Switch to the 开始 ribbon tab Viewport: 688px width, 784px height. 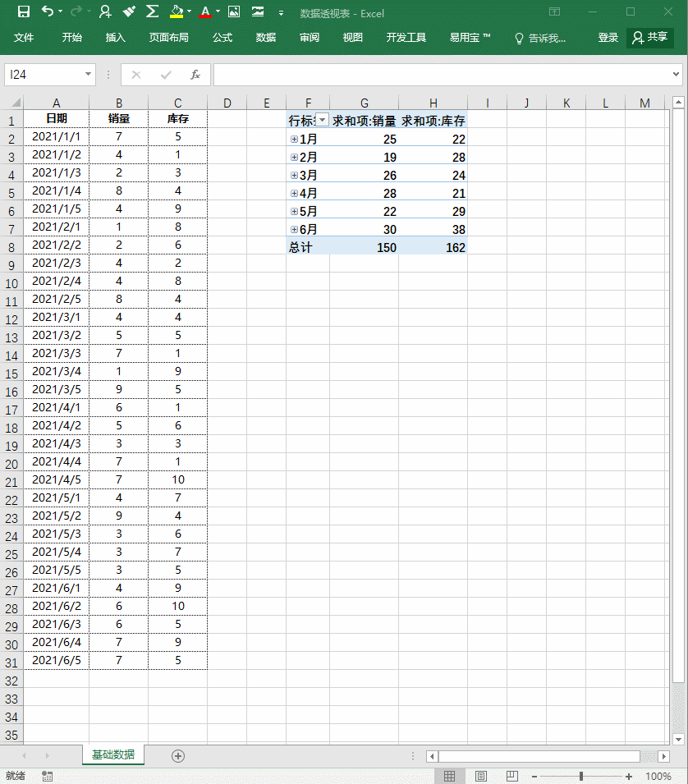point(72,38)
